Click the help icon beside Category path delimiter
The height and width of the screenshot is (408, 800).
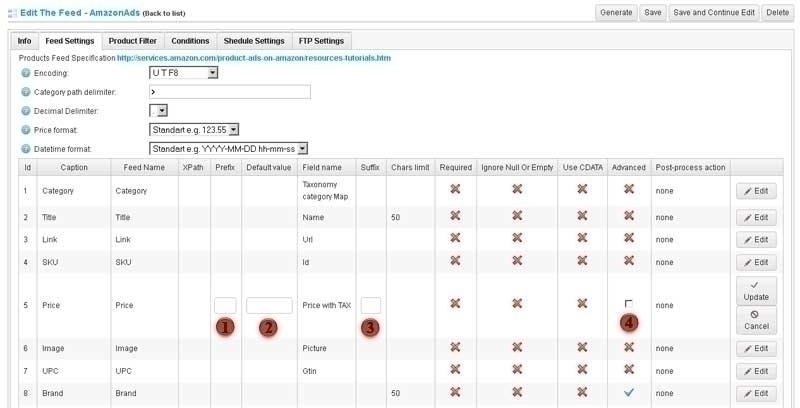tap(26, 92)
